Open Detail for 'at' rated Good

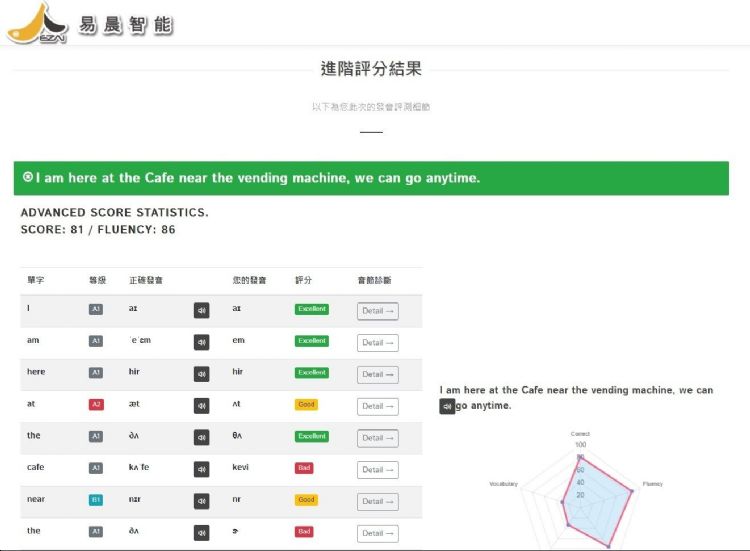click(x=377, y=406)
